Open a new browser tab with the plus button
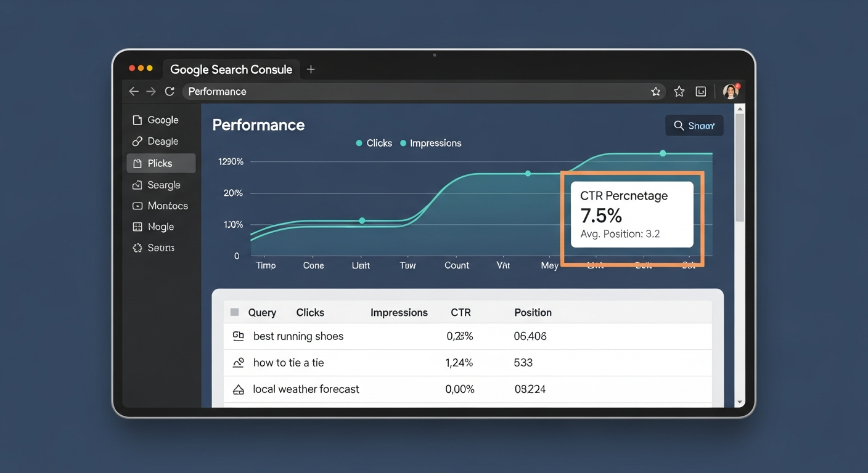Viewport: 868px width, 473px height. (311, 69)
